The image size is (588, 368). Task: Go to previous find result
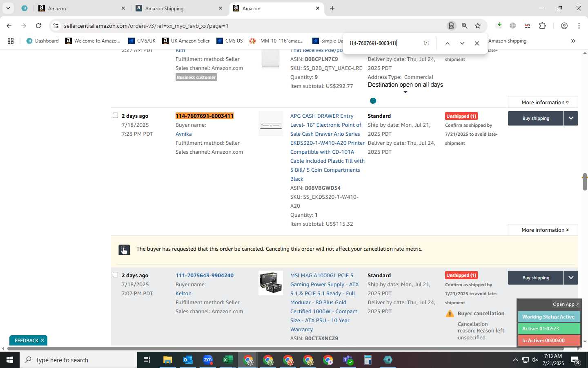(x=448, y=43)
